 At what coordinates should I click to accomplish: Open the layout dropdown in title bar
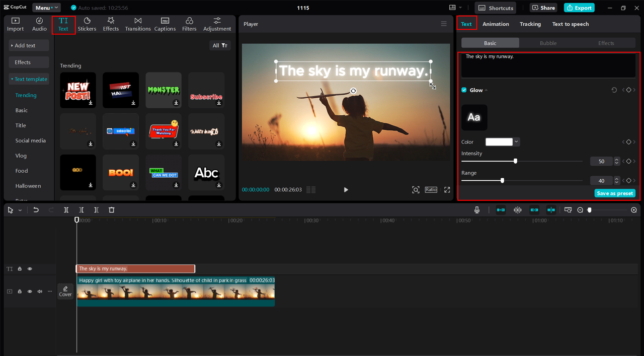point(455,8)
